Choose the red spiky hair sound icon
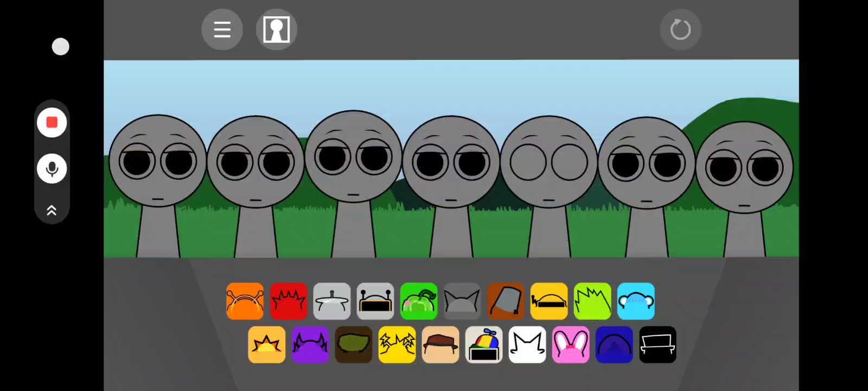 click(288, 301)
